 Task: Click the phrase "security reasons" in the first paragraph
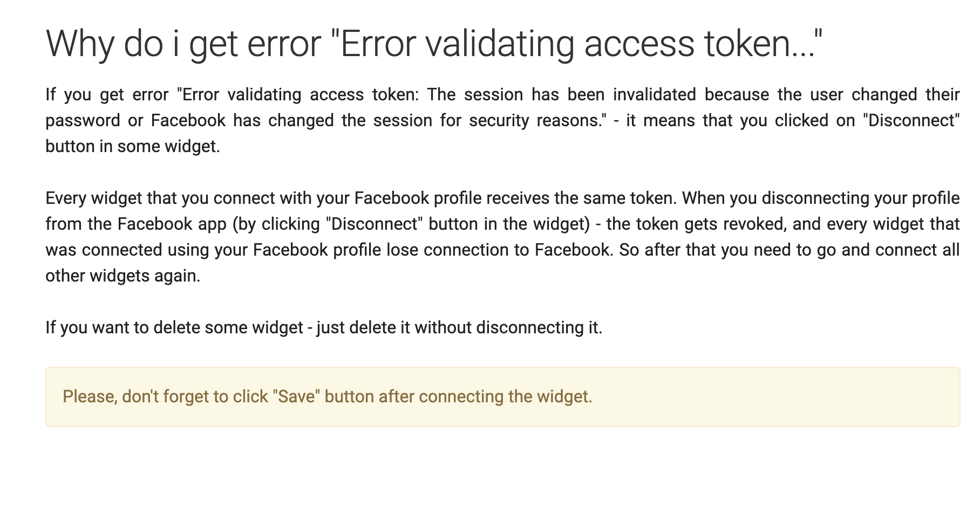pos(534,121)
